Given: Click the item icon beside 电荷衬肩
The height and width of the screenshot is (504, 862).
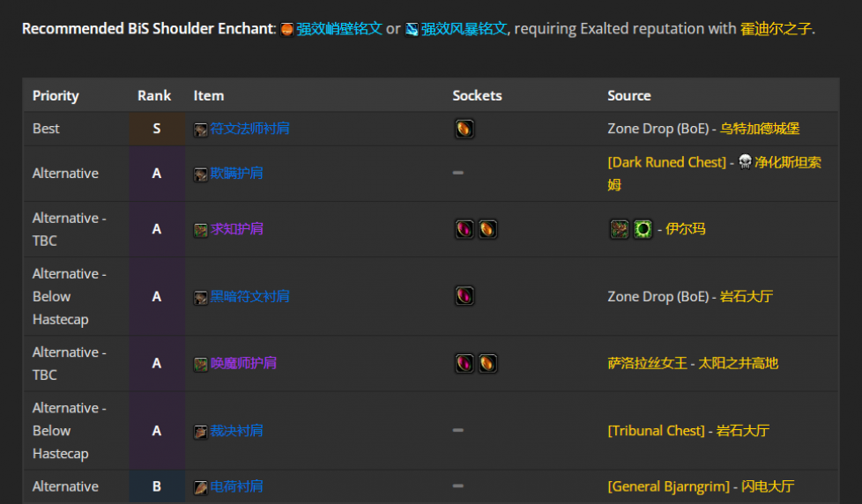Looking at the screenshot, I should [201, 487].
